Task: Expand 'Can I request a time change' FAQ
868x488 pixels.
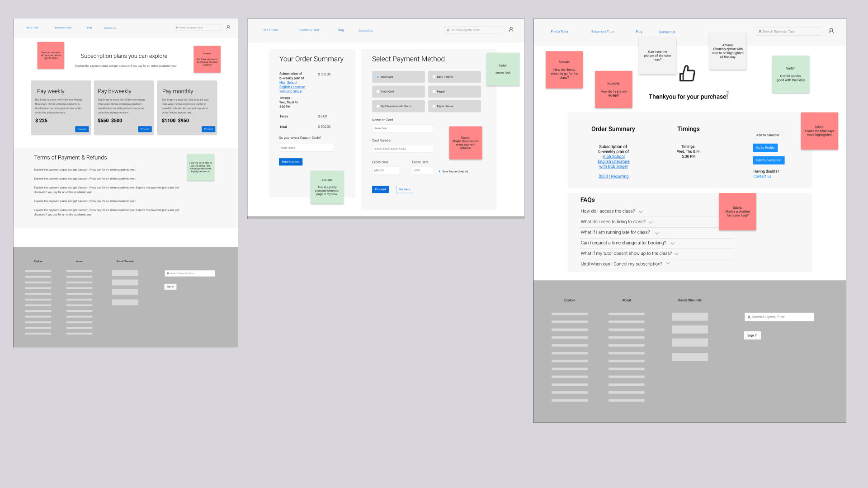Action: (x=672, y=243)
